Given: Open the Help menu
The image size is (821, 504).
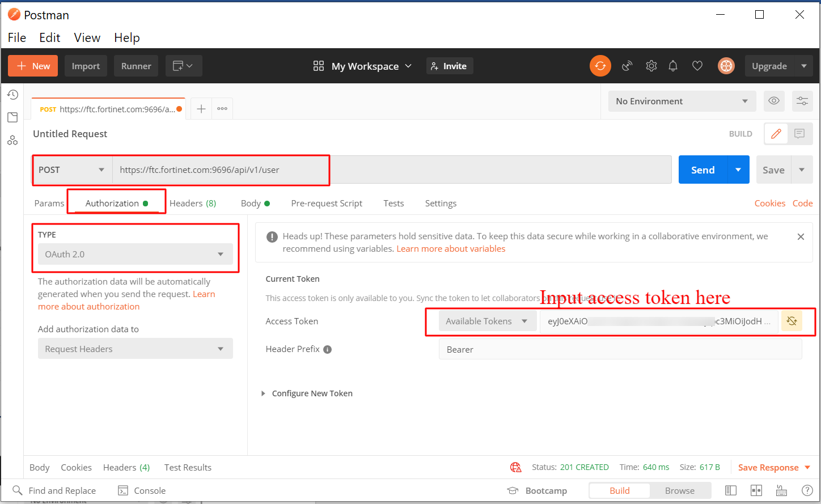Looking at the screenshot, I should coord(127,37).
